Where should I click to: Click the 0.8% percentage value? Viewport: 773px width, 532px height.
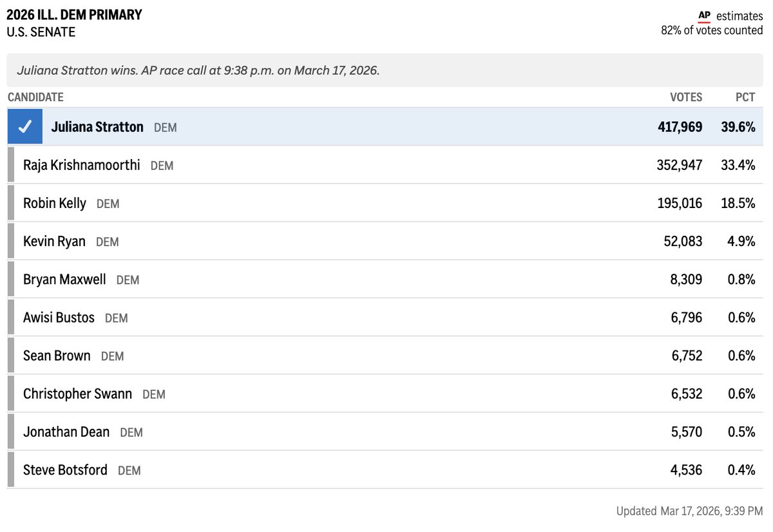click(x=741, y=280)
